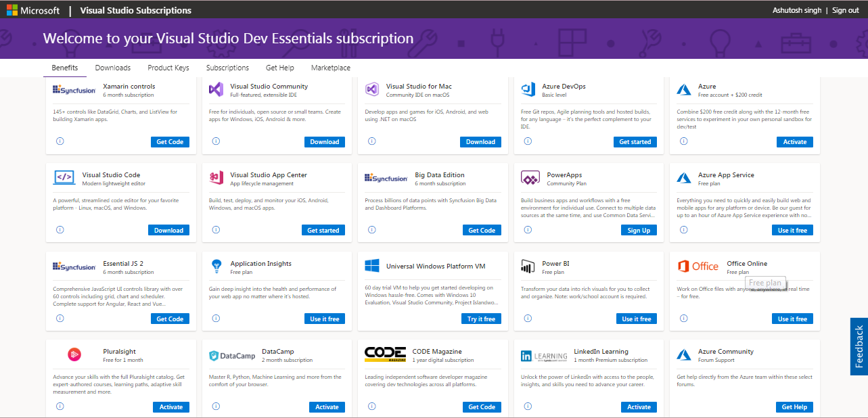868x418 pixels.
Task: Activate the Azure free account credit
Action: tap(795, 142)
